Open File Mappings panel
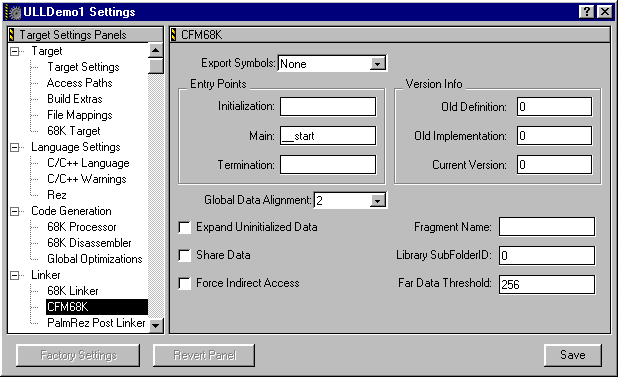Screen dimensions: 618x377 [80, 115]
